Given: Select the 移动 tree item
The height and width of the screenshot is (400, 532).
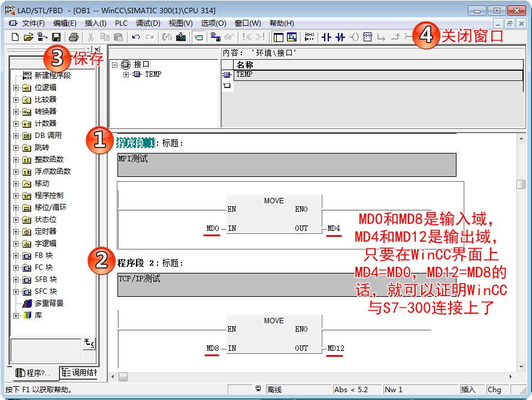Looking at the screenshot, I should point(42,184).
